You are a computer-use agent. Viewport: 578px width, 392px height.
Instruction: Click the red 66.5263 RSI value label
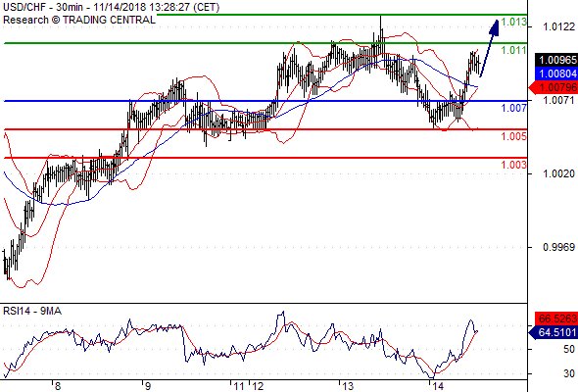click(x=556, y=318)
